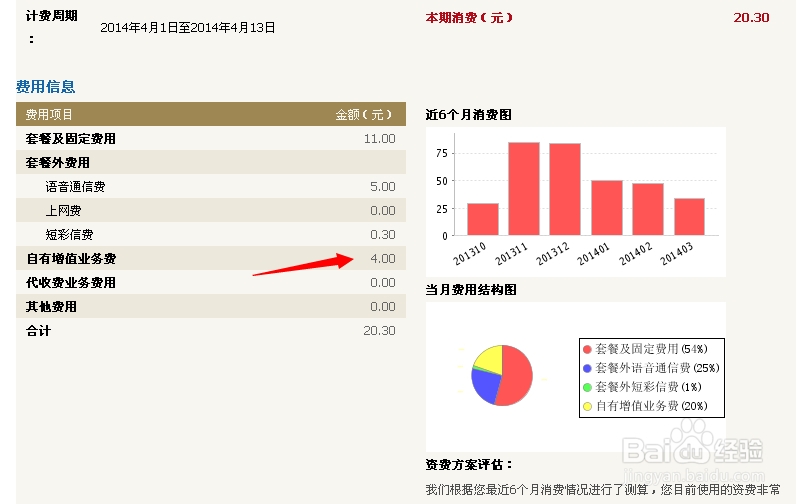Click the red 套餐及固定费用 legend dot
This screenshot has height=504, width=811.
[x=587, y=349]
